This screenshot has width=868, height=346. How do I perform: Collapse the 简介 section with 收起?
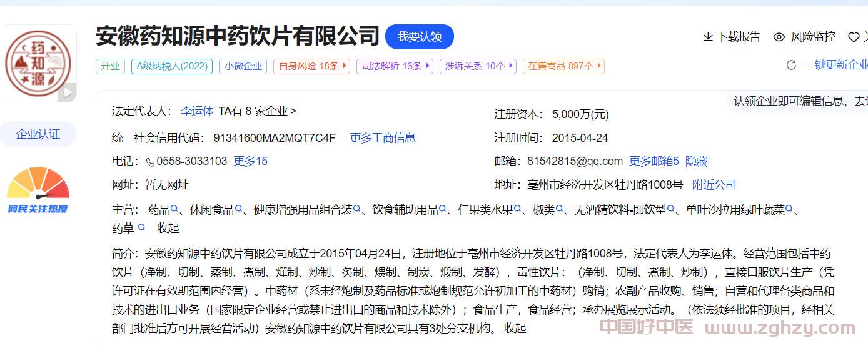pos(515,328)
